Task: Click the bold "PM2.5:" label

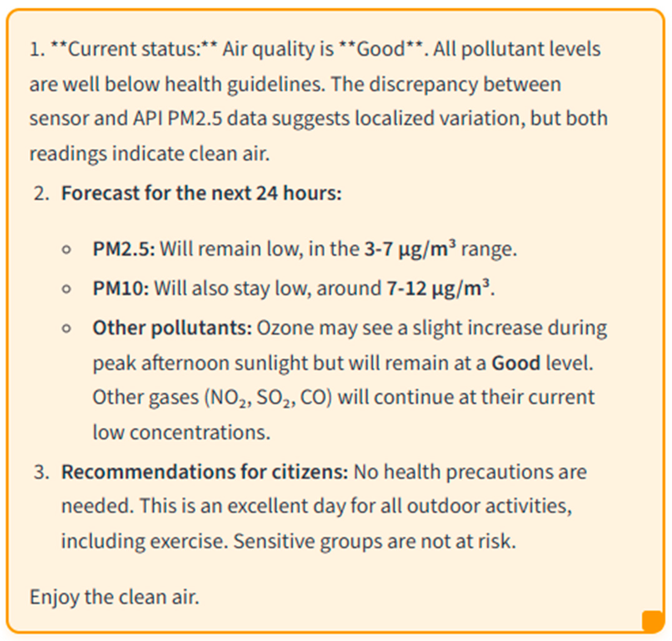Action: tap(124, 249)
